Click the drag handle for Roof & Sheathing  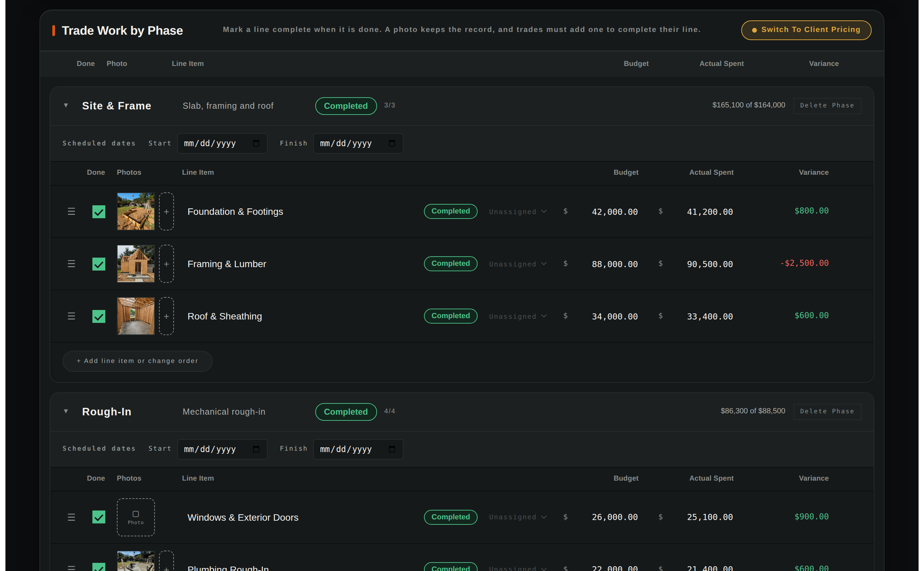(x=71, y=316)
